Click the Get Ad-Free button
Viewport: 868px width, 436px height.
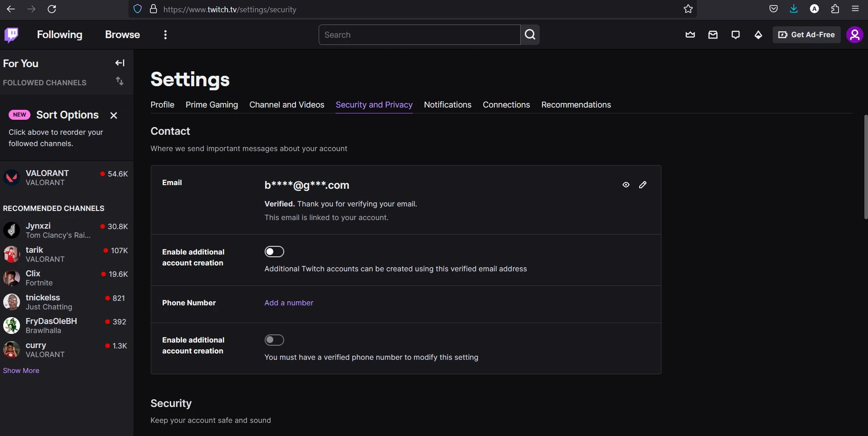coord(807,35)
